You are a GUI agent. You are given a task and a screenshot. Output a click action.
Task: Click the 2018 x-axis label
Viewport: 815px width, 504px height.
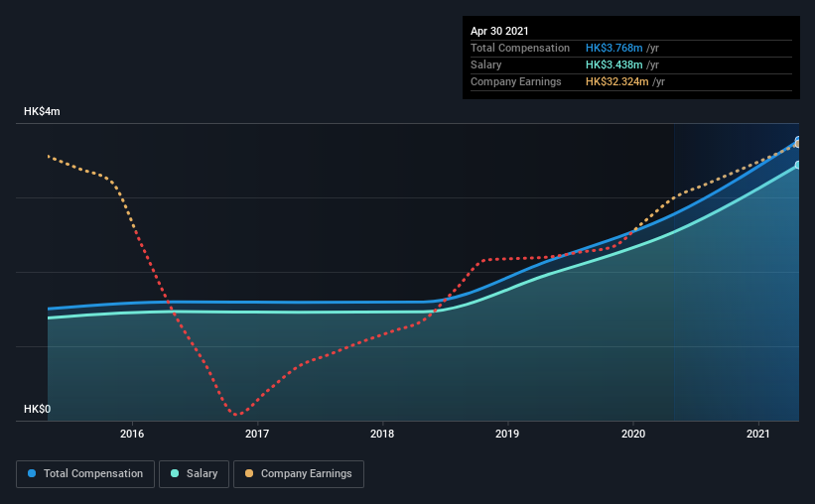coord(382,434)
